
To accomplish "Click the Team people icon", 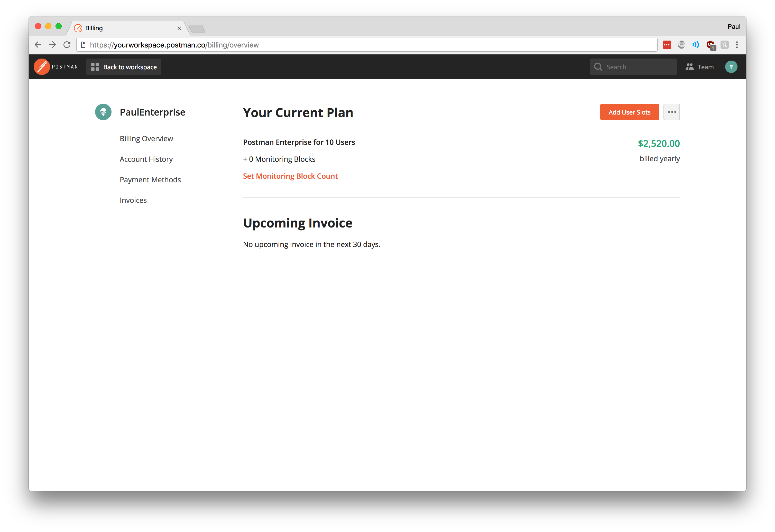I will [x=690, y=67].
